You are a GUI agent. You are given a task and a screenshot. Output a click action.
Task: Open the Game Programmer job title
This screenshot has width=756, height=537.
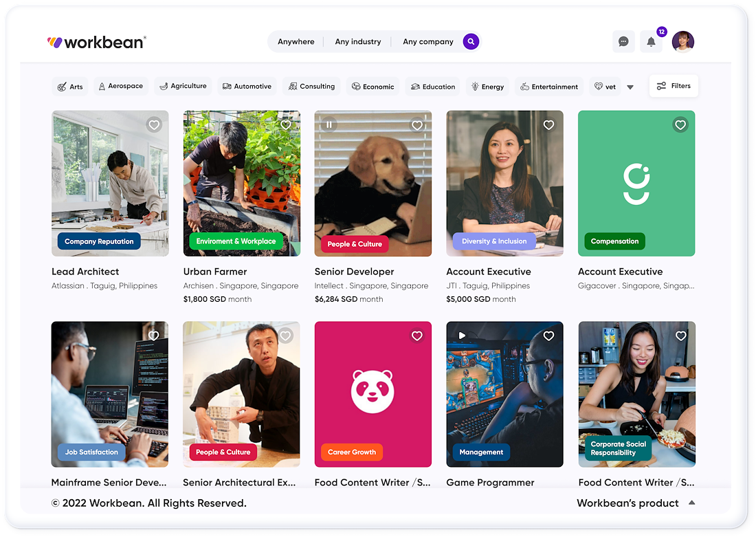point(490,483)
